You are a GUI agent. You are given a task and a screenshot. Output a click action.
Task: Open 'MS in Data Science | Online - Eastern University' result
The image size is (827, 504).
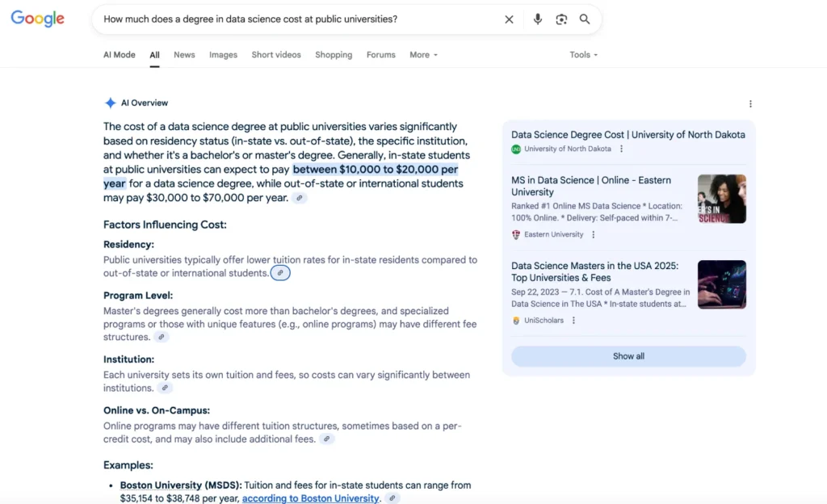click(x=590, y=186)
